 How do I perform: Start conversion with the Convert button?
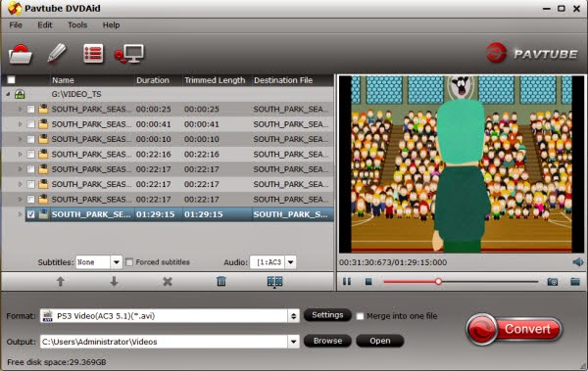pyautogui.click(x=514, y=329)
